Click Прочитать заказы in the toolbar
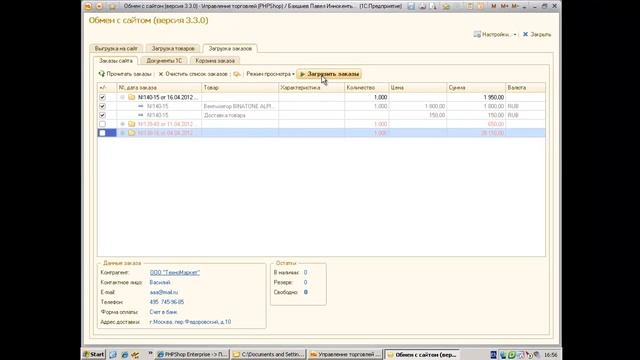This screenshot has height=360, width=640. [x=125, y=74]
